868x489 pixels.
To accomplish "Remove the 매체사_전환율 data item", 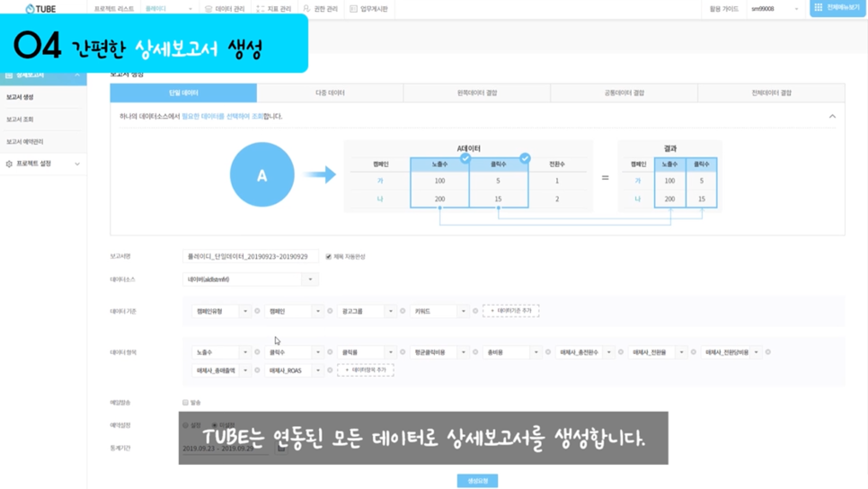I will point(693,352).
